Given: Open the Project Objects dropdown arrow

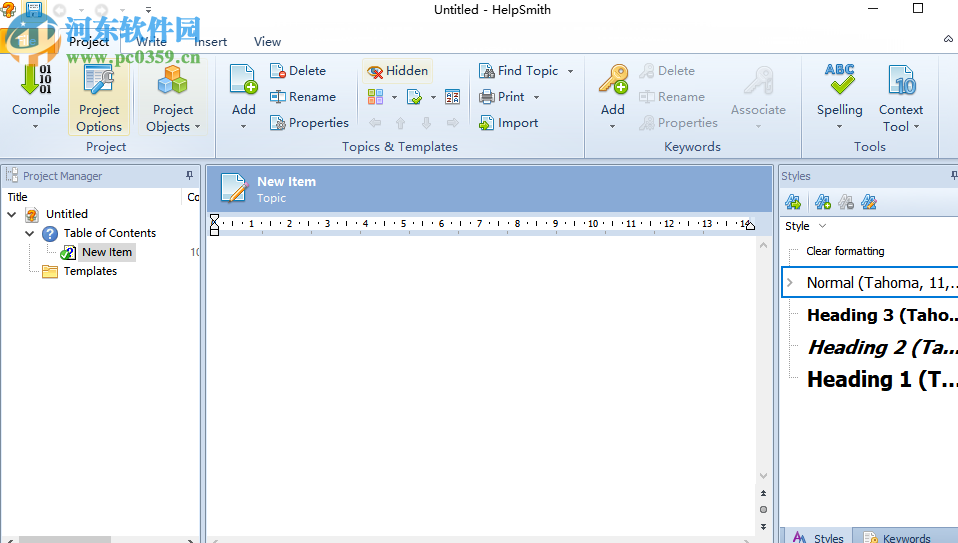Looking at the screenshot, I should [x=197, y=127].
